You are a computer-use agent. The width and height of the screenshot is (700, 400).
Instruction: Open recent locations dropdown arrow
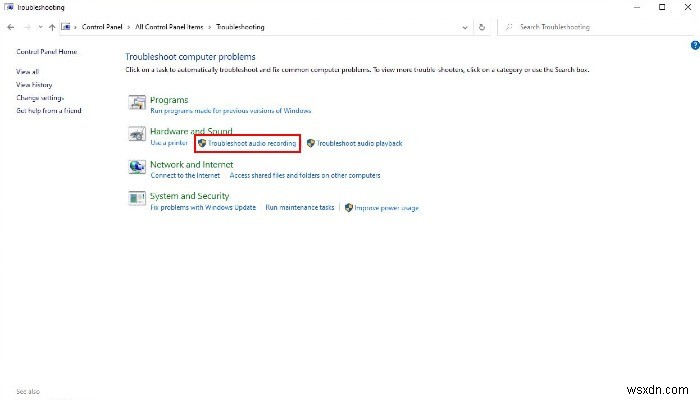pos(41,27)
